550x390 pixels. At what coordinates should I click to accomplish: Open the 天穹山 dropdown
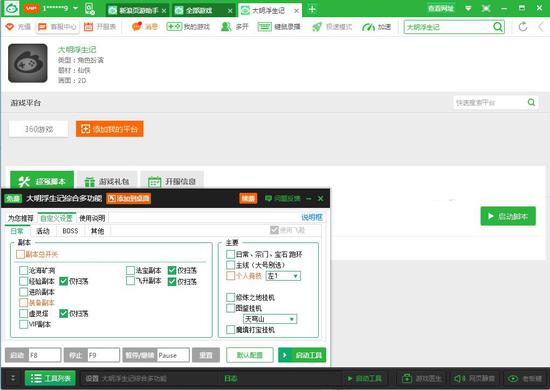(270, 319)
